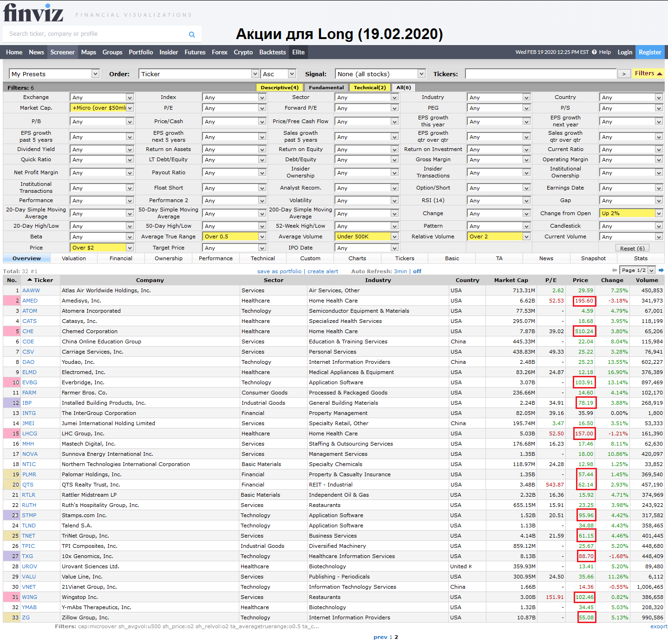The height and width of the screenshot is (644, 668).
Task: Click the search magnifier icon
Action: [x=192, y=34]
